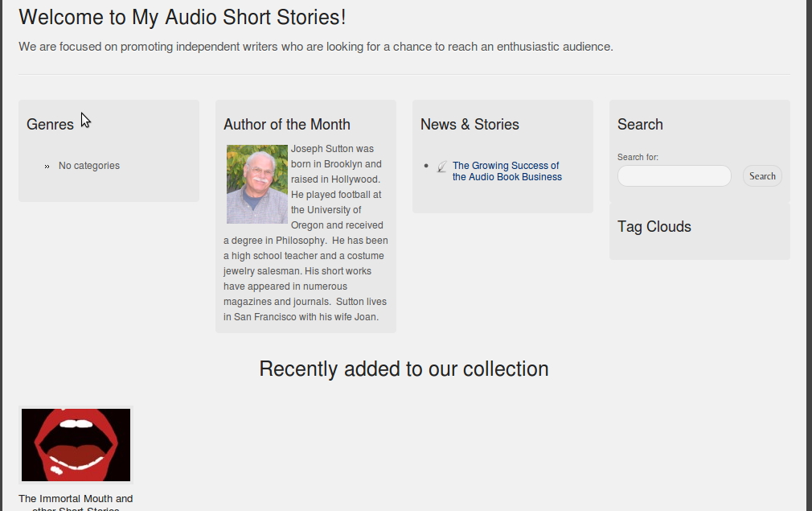Click the quill icon beside the news story
The image size is (812, 511).
[441, 167]
